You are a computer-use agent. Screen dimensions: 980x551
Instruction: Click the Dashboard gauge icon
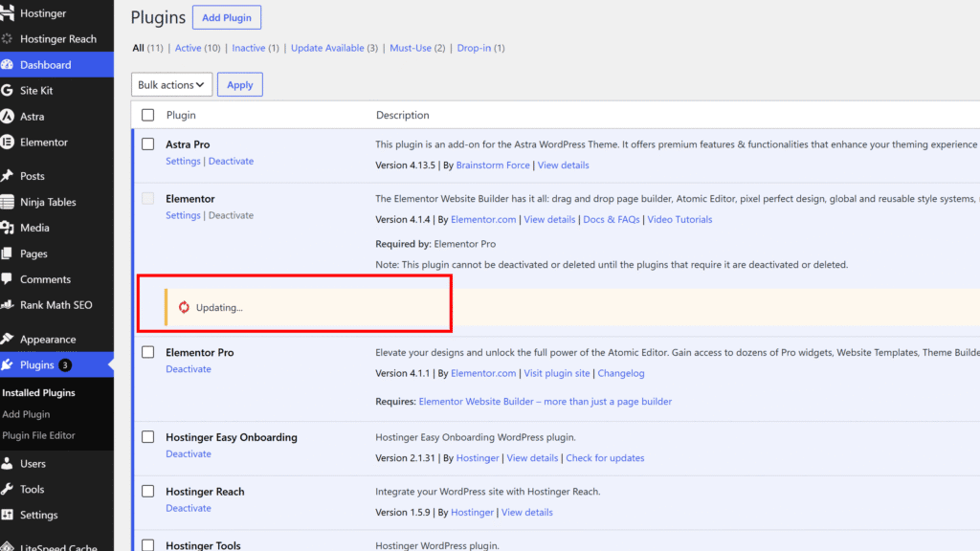(x=7, y=64)
